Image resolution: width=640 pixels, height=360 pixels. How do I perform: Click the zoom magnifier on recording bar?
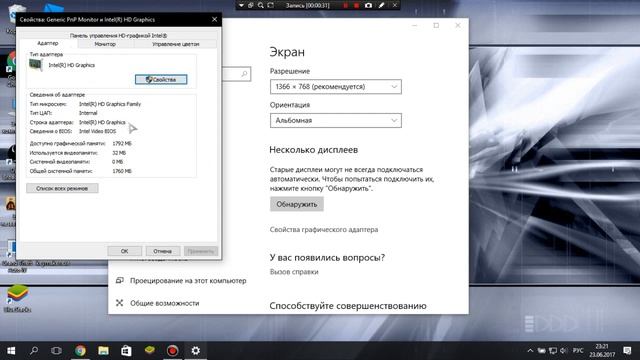(x=261, y=5)
